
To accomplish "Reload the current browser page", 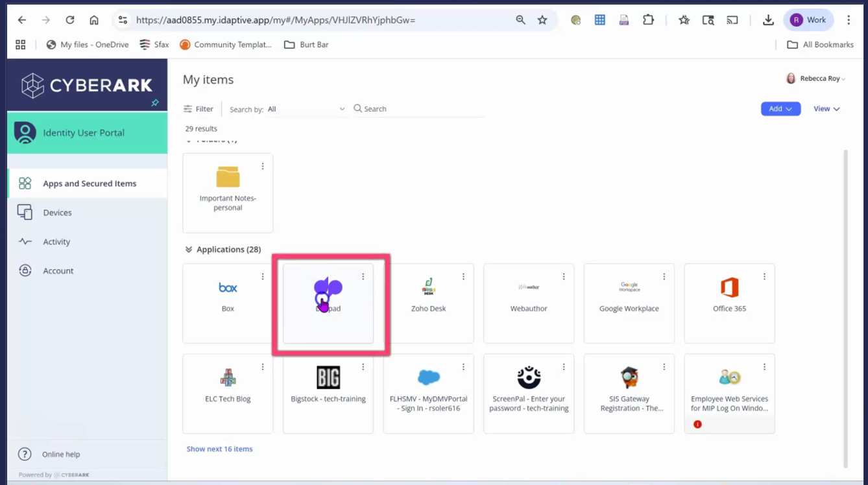I will [x=70, y=20].
